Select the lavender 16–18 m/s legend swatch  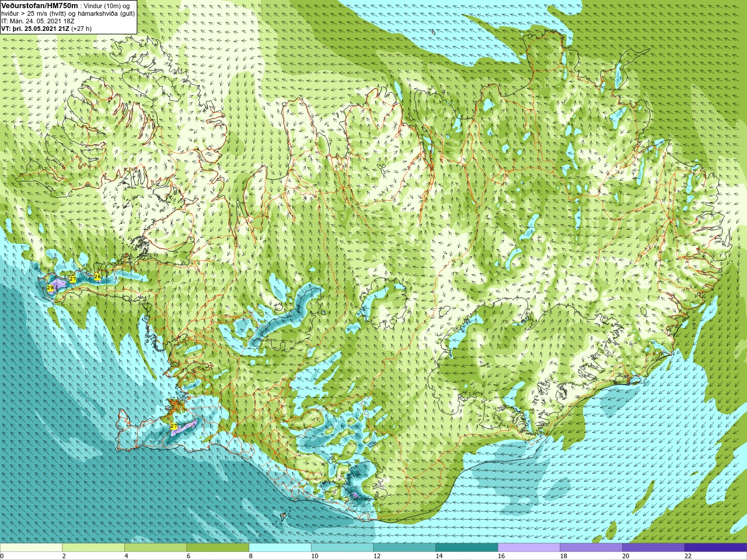[x=529, y=548]
